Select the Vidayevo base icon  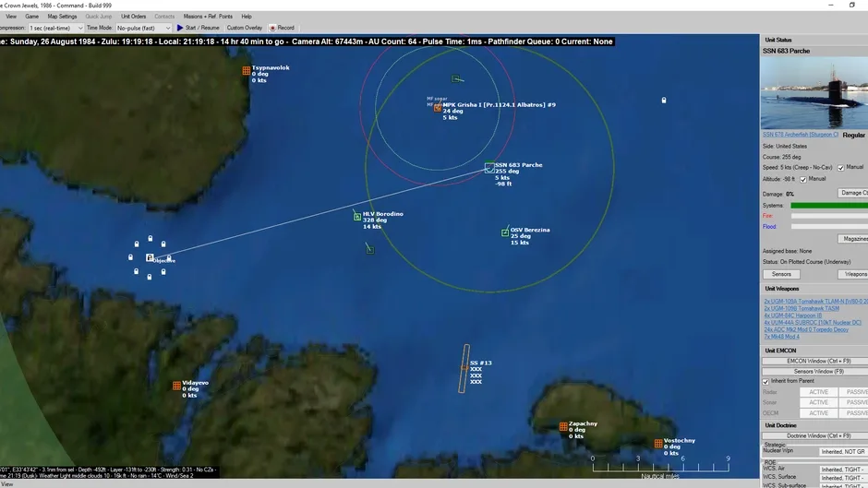(176, 386)
